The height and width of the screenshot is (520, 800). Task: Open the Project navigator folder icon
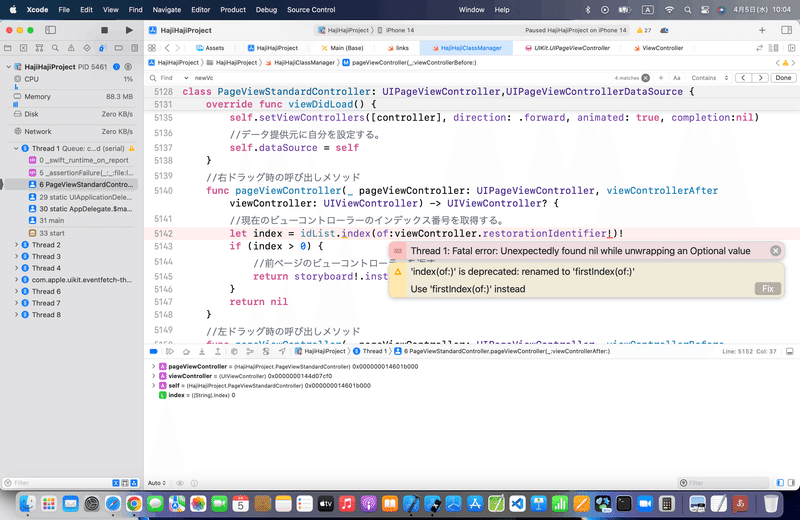(x=8, y=48)
